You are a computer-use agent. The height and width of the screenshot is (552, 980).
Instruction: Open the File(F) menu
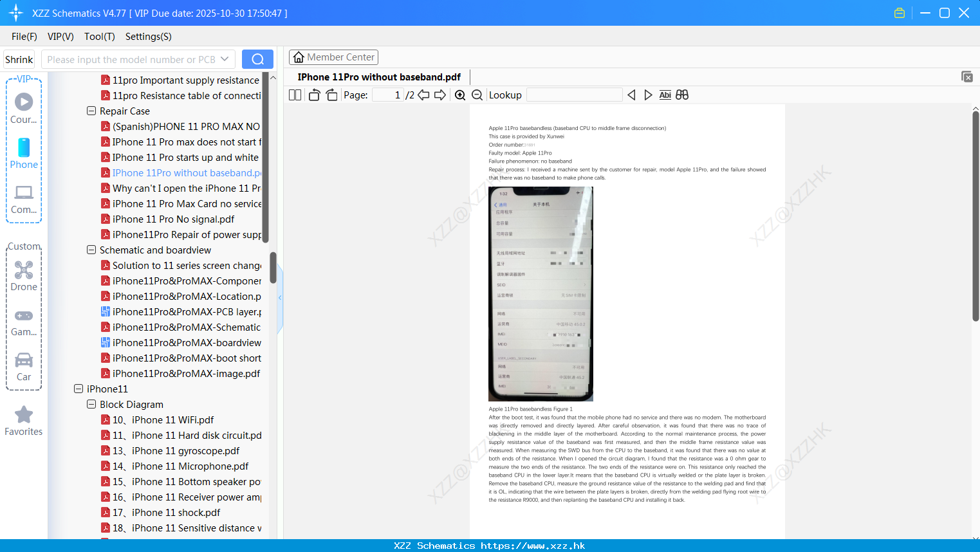click(24, 37)
